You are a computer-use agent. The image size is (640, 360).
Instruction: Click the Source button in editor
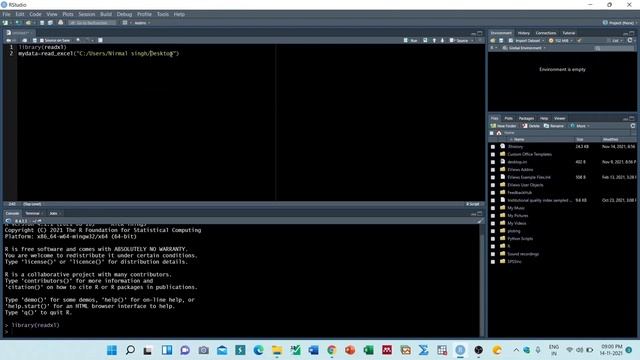pos(459,40)
